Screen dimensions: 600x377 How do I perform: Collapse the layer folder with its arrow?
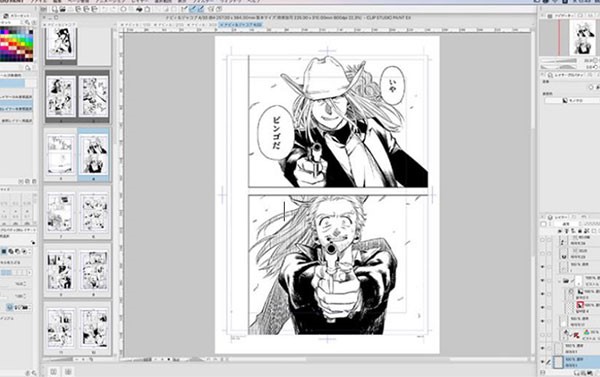click(x=559, y=281)
